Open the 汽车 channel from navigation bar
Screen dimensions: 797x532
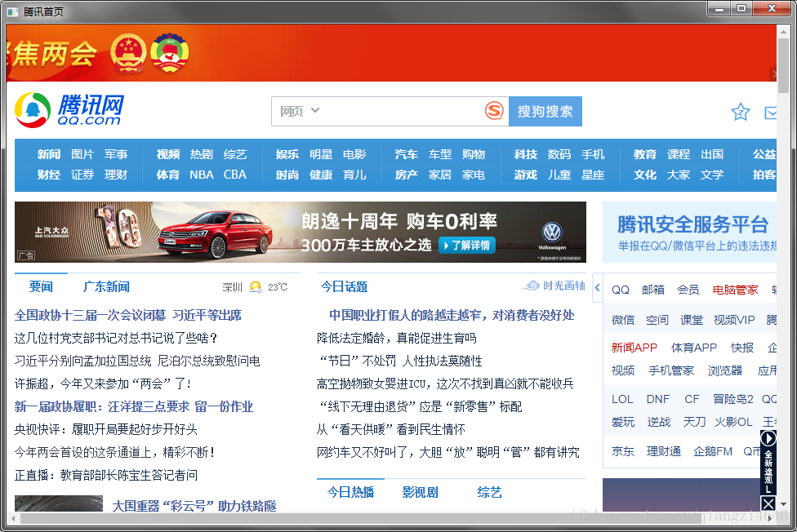(x=406, y=153)
